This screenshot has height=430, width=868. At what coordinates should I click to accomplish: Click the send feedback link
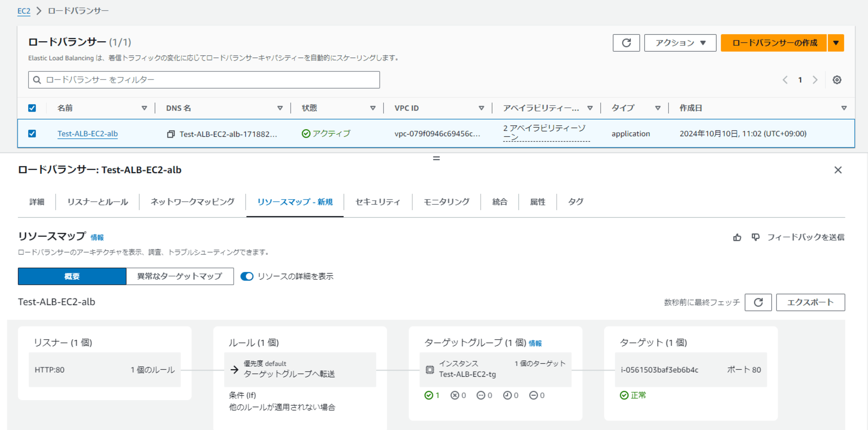pos(806,237)
